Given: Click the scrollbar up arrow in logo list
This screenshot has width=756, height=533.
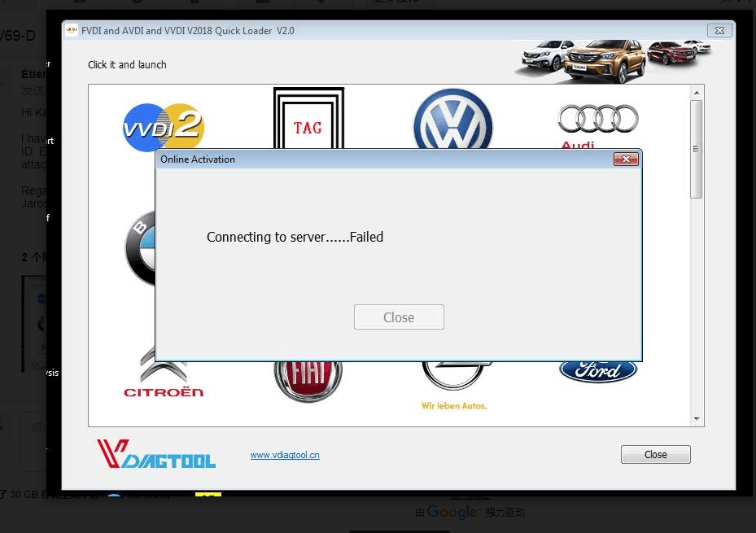Looking at the screenshot, I should [697, 92].
